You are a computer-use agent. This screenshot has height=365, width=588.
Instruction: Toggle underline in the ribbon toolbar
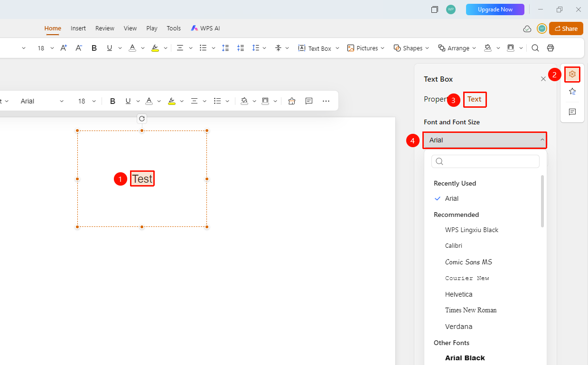(x=110, y=48)
